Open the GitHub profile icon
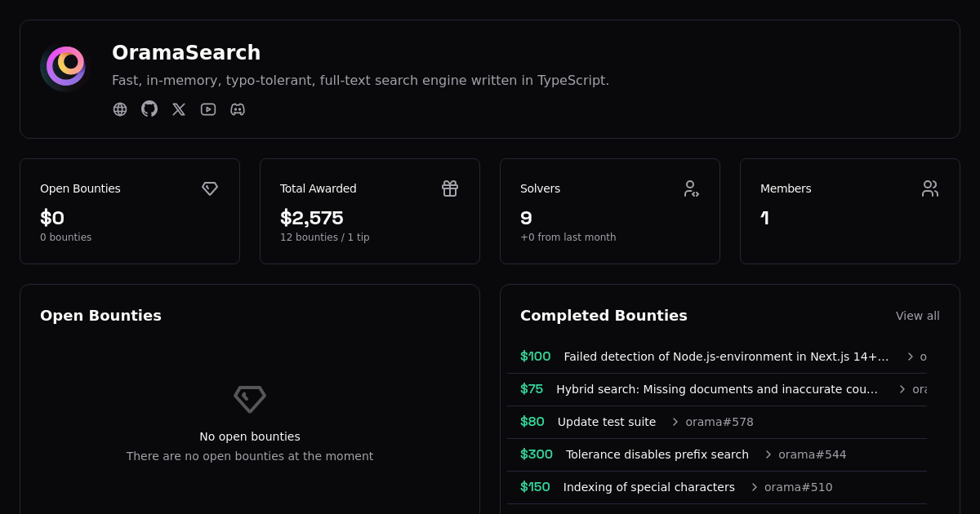Image resolution: width=980 pixels, height=514 pixels. pos(149,109)
